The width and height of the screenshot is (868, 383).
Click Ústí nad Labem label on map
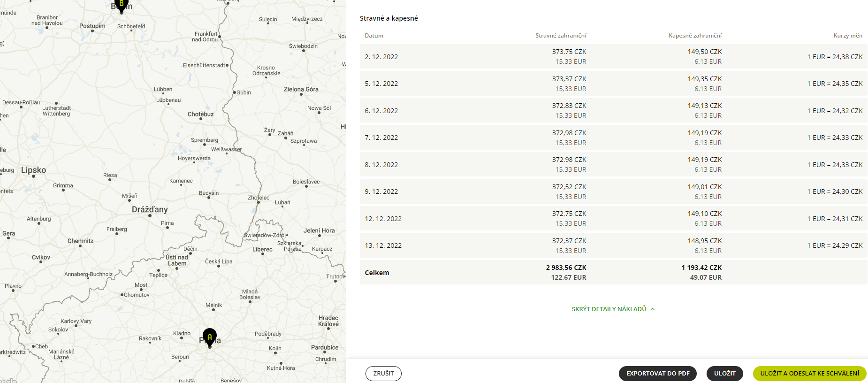tap(177, 260)
